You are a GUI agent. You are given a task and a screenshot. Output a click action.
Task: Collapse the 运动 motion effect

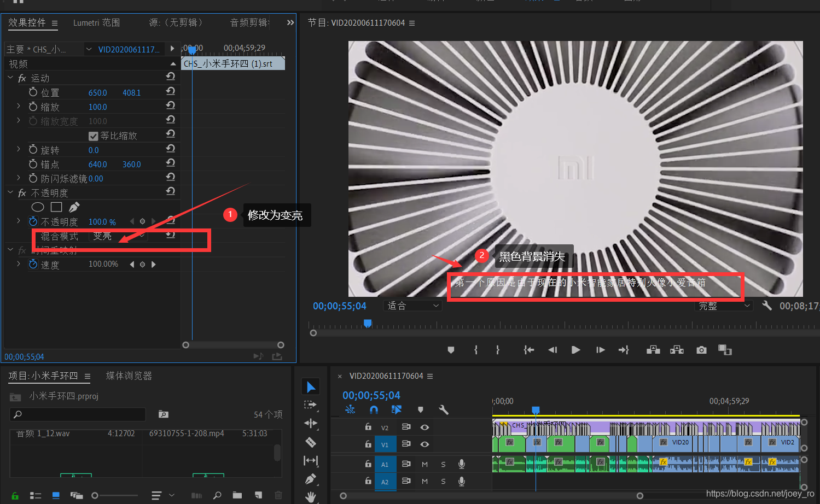point(10,78)
